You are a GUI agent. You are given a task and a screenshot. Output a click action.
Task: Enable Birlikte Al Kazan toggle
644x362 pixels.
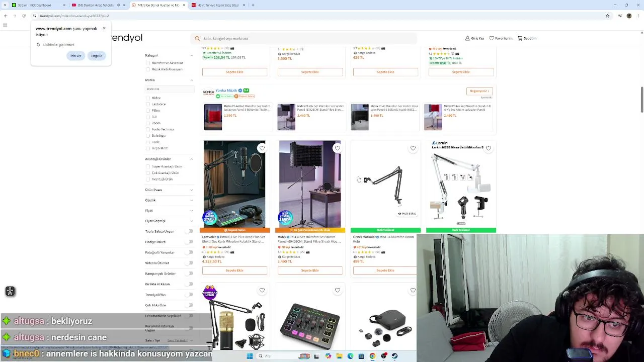[x=190, y=284]
